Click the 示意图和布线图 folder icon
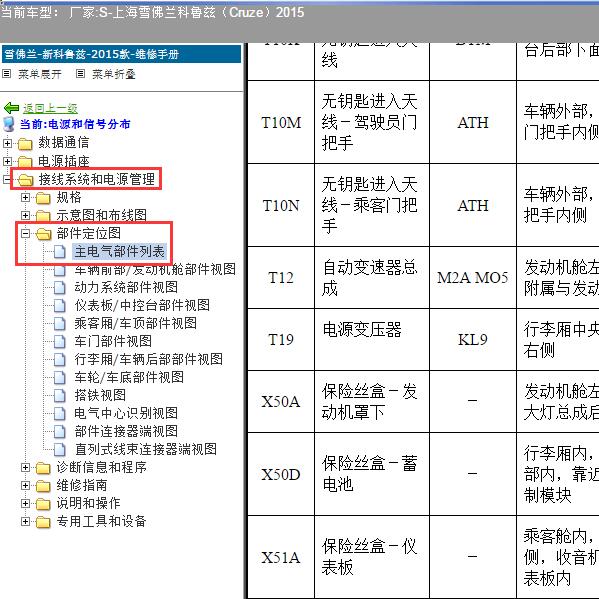Image resolution: width=599 pixels, height=599 pixels. click(43, 216)
